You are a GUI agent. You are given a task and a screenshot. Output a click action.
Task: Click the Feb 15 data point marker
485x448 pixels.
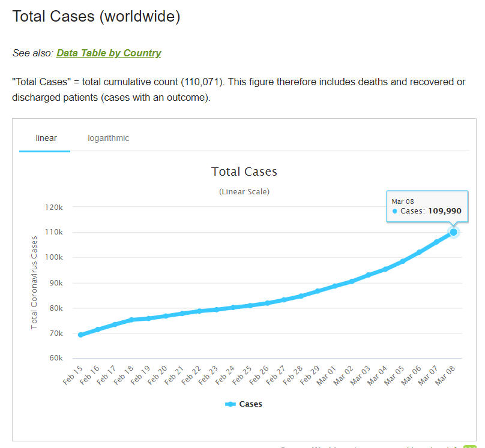pyautogui.click(x=80, y=335)
